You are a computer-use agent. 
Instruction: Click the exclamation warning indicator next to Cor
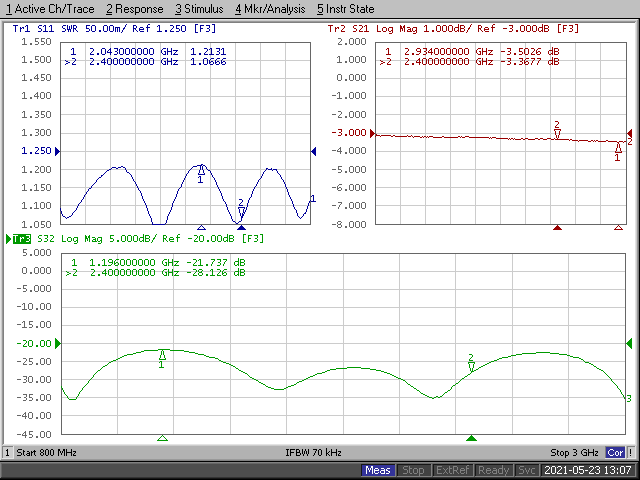pos(631,453)
